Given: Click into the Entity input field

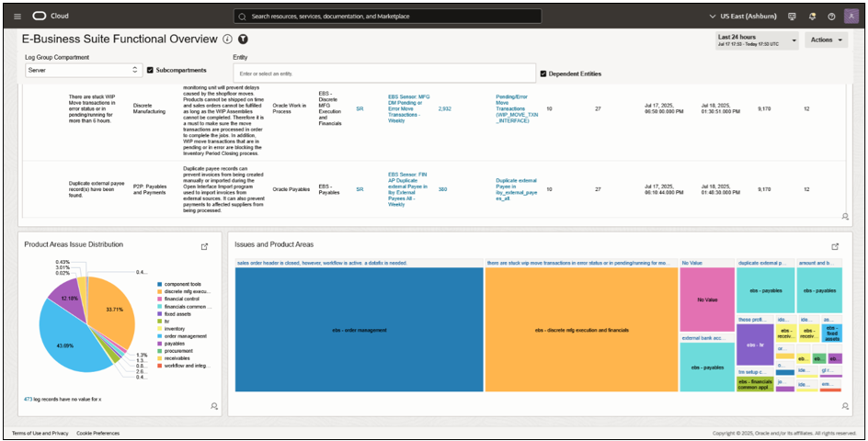Looking at the screenshot, I should 384,73.
